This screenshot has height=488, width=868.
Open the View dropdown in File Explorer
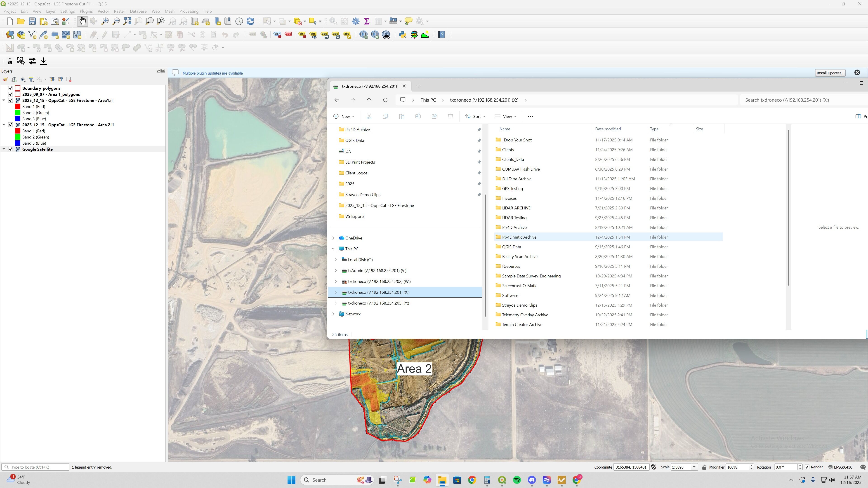[505, 117]
